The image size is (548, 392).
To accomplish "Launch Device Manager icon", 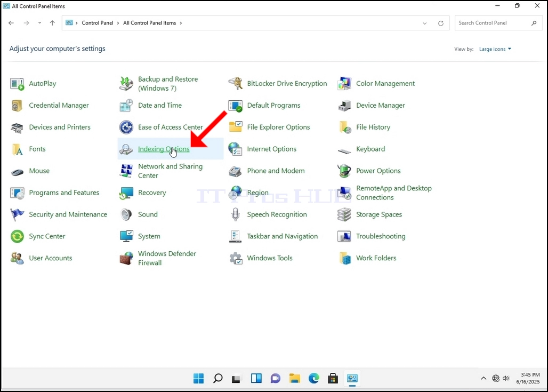I will tap(344, 106).
